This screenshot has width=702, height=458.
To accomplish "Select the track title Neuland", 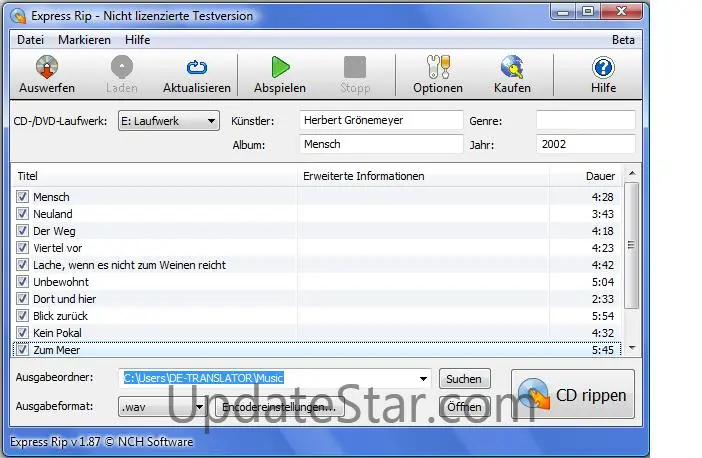I will [x=53, y=214].
